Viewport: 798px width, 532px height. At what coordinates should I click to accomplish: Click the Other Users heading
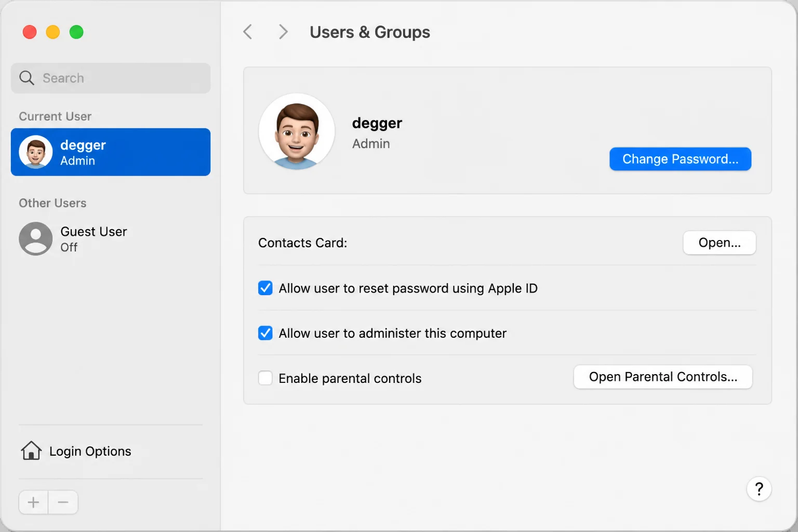[x=52, y=203]
